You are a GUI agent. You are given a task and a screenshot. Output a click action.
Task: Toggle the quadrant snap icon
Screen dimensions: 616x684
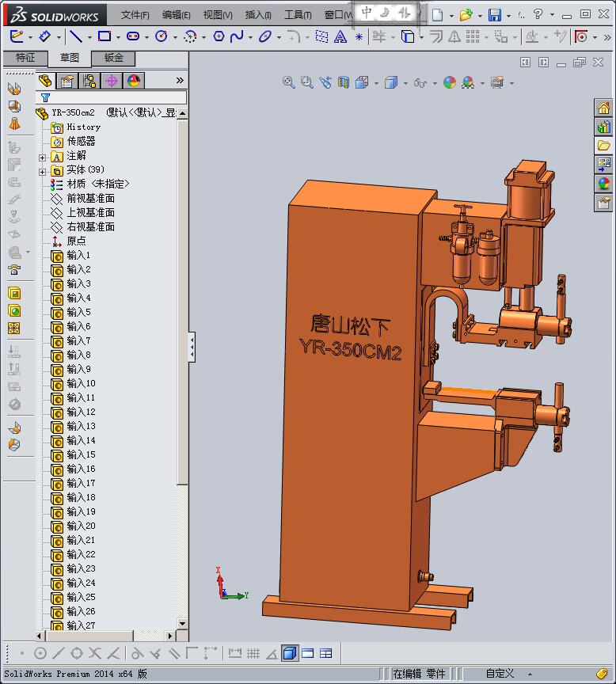[77, 653]
